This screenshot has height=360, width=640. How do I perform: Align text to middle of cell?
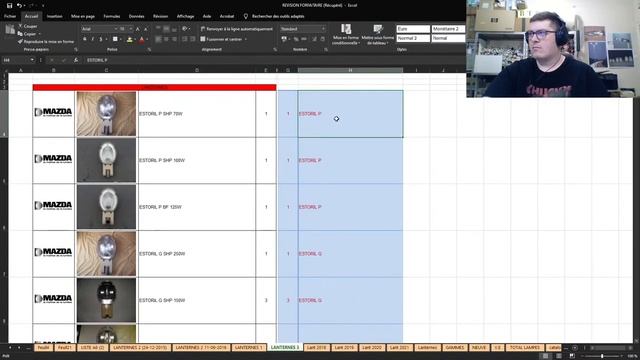tap(166, 29)
